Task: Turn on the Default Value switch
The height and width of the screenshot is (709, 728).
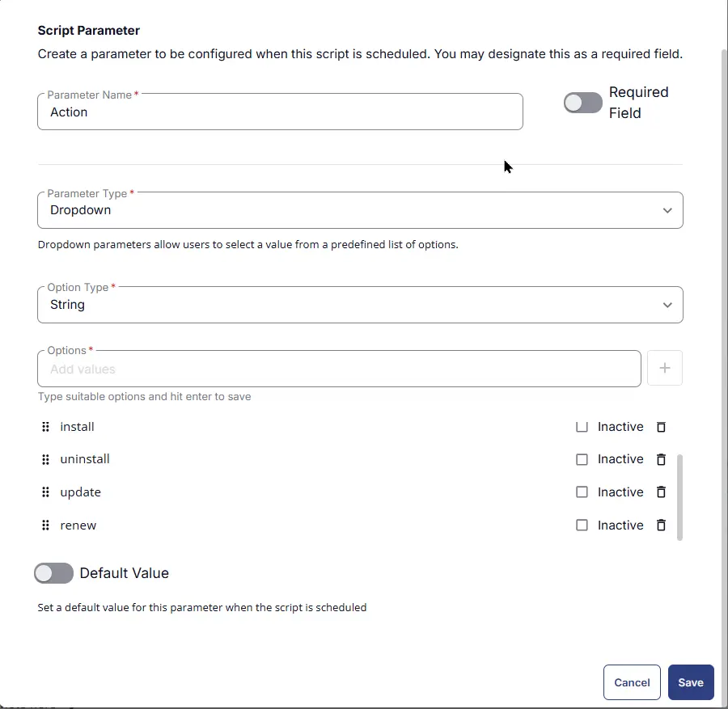Action: point(53,573)
